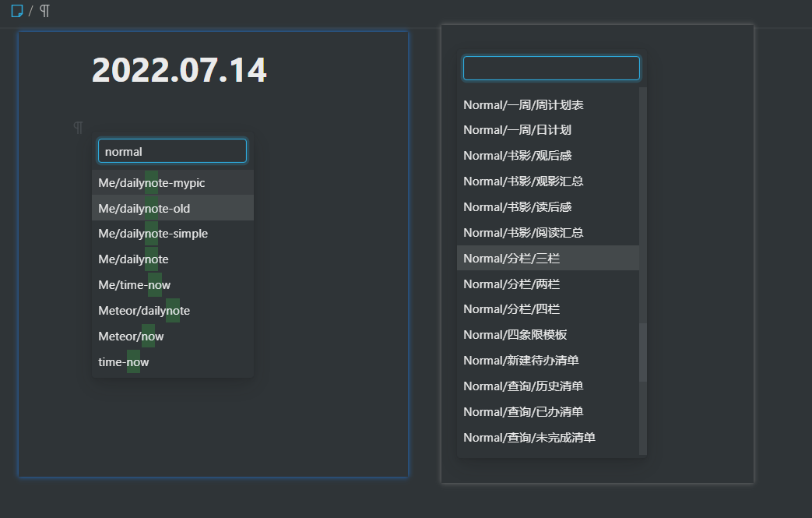Click the document icon in breadcrumb
The image size is (812, 518).
[x=17, y=11]
